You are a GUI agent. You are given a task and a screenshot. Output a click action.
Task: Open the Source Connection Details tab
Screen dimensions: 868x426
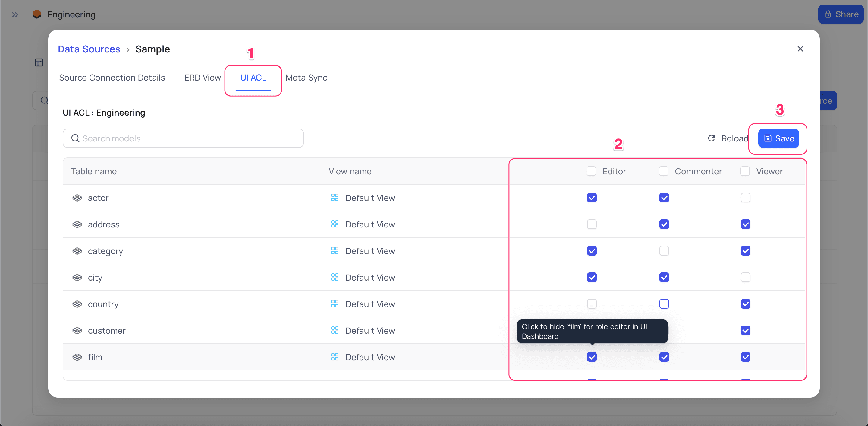point(112,77)
